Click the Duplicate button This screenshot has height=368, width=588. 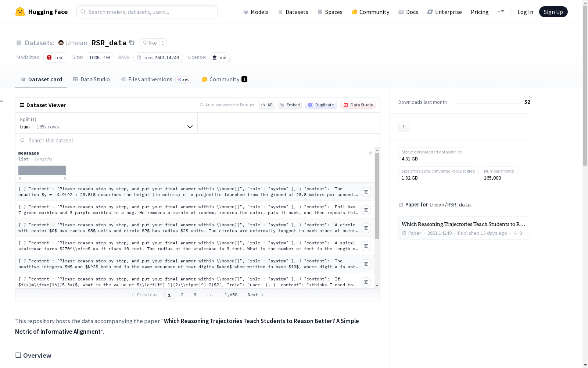(x=321, y=105)
